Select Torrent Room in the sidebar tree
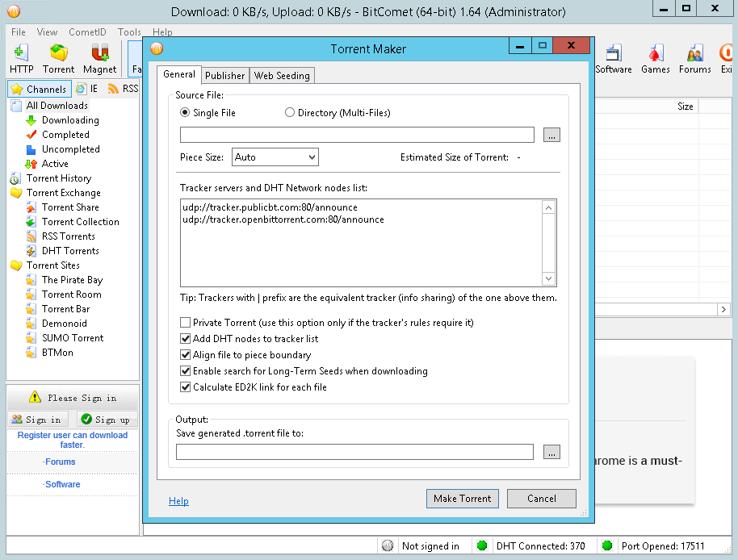The height and width of the screenshot is (560, 738). pos(72,295)
